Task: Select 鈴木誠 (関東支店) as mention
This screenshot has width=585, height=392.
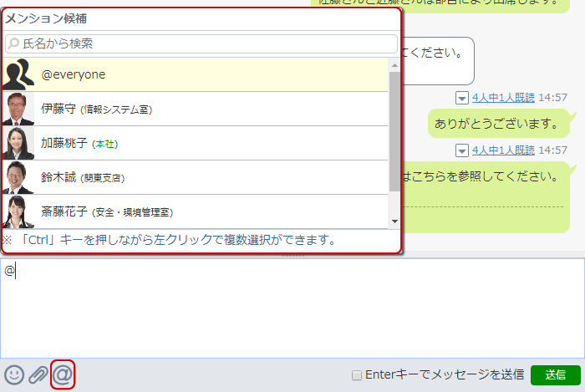Action: tap(195, 177)
